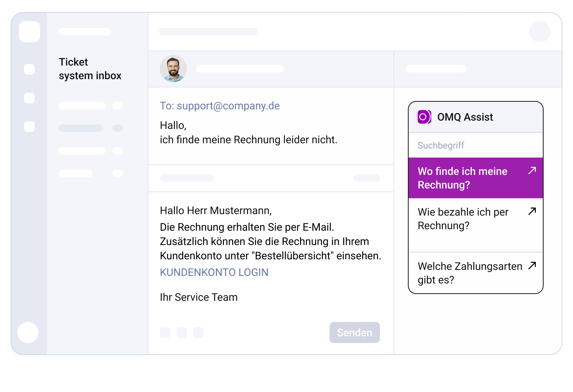Screen dimensions: 573x392
Task: Open arrow for 'Wie bezahle ich per Rechnung?'
Action: click(532, 211)
